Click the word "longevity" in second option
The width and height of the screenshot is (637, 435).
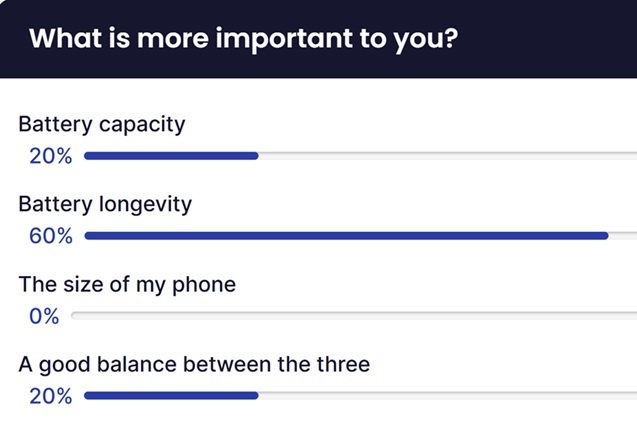pos(145,204)
